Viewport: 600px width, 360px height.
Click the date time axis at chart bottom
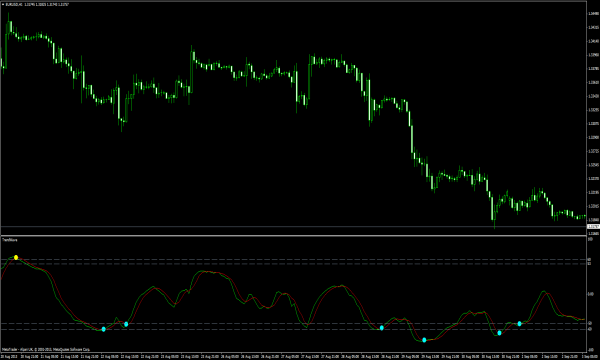click(293, 357)
